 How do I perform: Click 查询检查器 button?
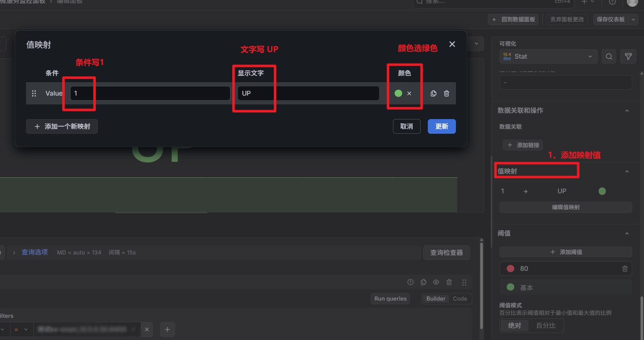pos(446,252)
